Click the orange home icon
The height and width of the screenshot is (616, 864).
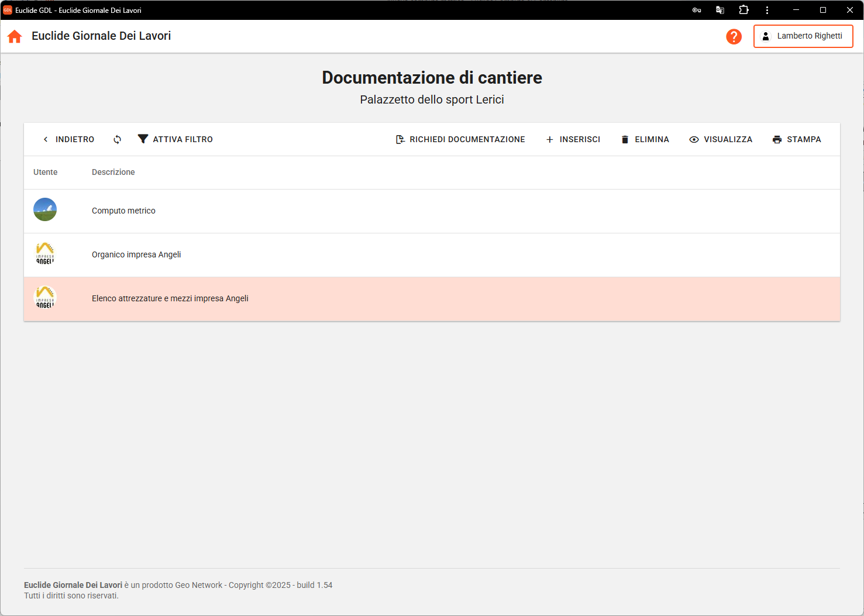(15, 36)
